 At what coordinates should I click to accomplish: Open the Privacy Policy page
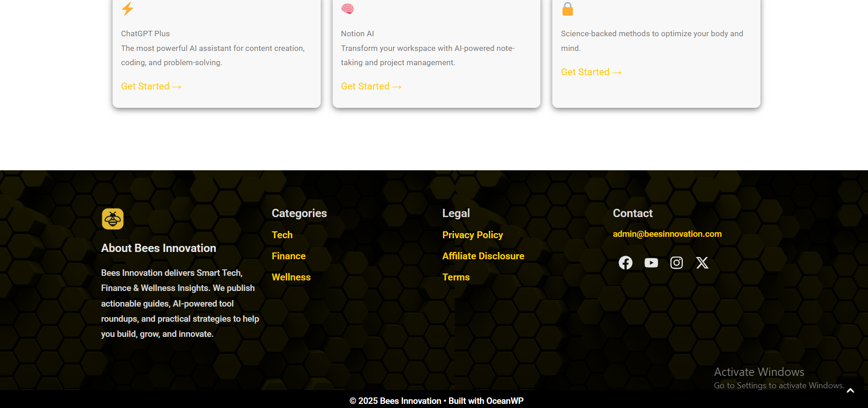[472, 235]
